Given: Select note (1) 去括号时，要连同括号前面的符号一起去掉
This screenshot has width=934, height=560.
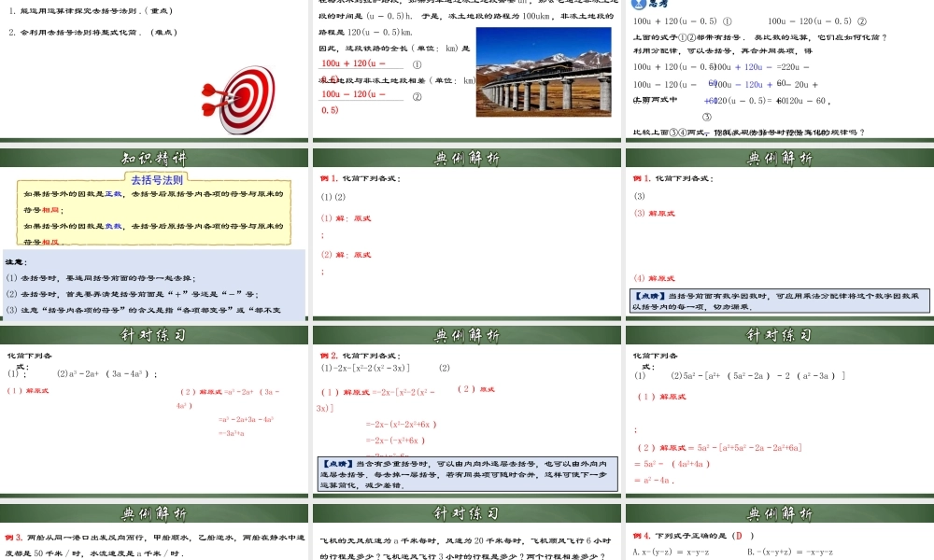Looking at the screenshot, I should pos(101,278).
